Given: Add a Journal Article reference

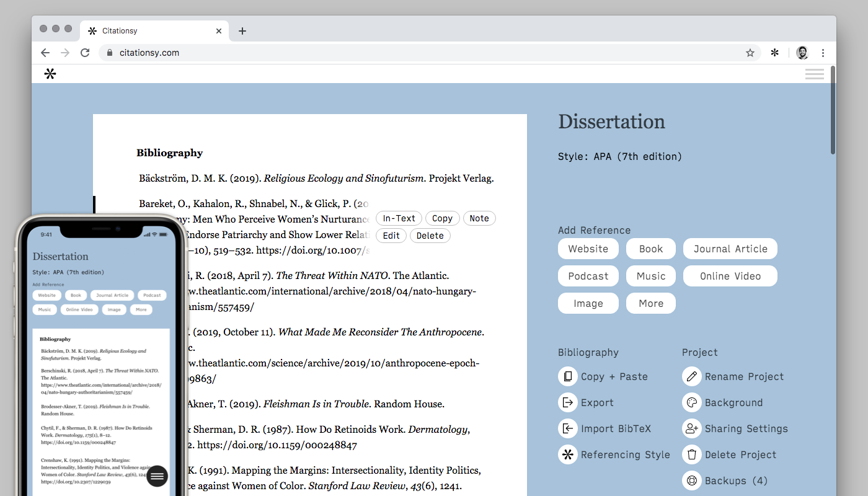Looking at the screenshot, I should pos(730,249).
